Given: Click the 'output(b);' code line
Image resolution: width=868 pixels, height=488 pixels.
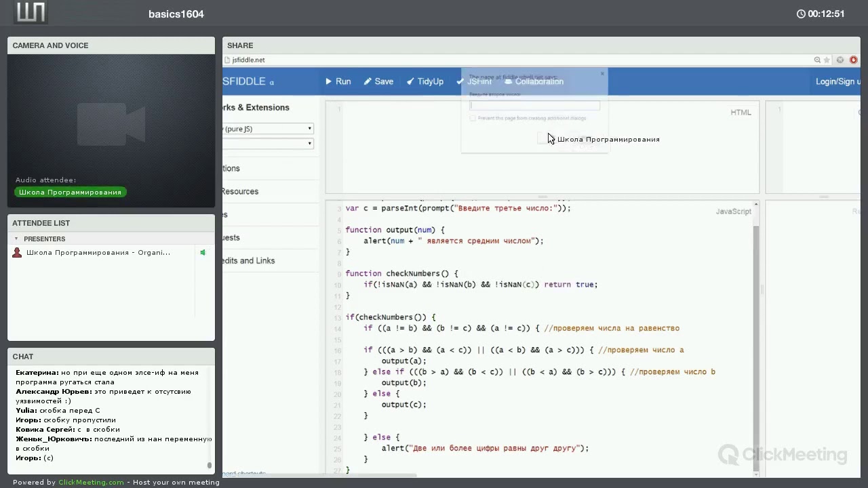Looking at the screenshot, I should tap(403, 382).
